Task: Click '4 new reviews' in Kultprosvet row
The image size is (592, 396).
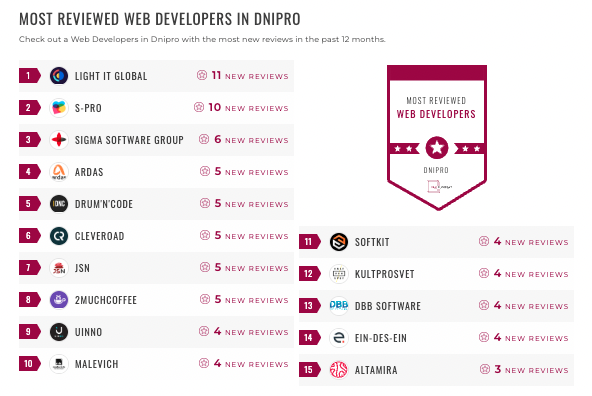Action: click(x=531, y=274)
